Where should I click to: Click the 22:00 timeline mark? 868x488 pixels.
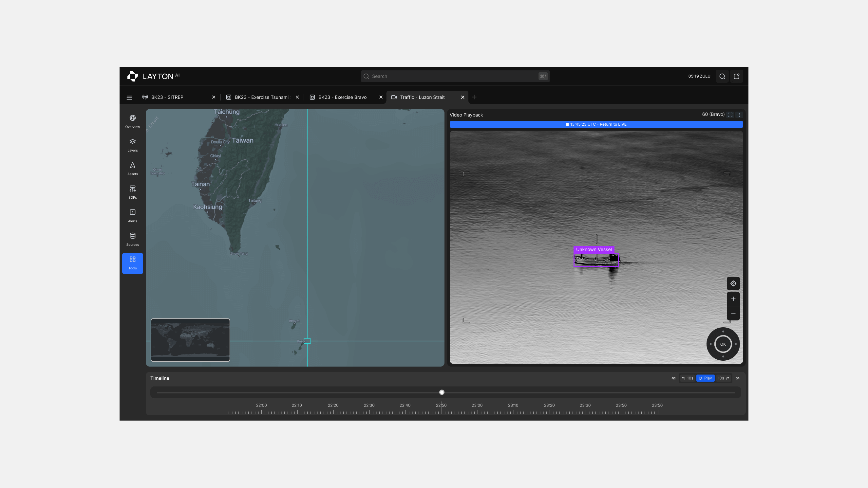[261, 406]
